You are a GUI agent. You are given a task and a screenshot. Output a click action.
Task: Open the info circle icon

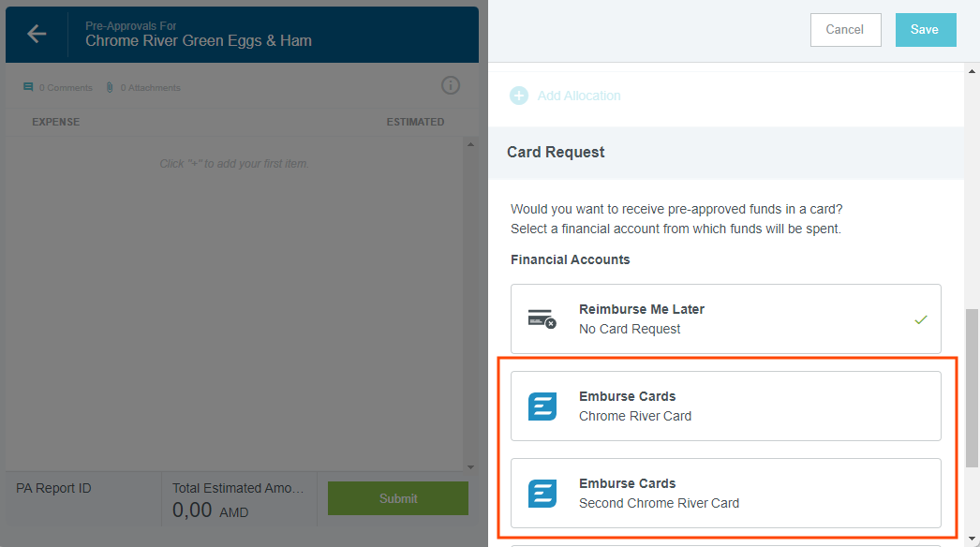pyautogui.click(x=451, y=86)
